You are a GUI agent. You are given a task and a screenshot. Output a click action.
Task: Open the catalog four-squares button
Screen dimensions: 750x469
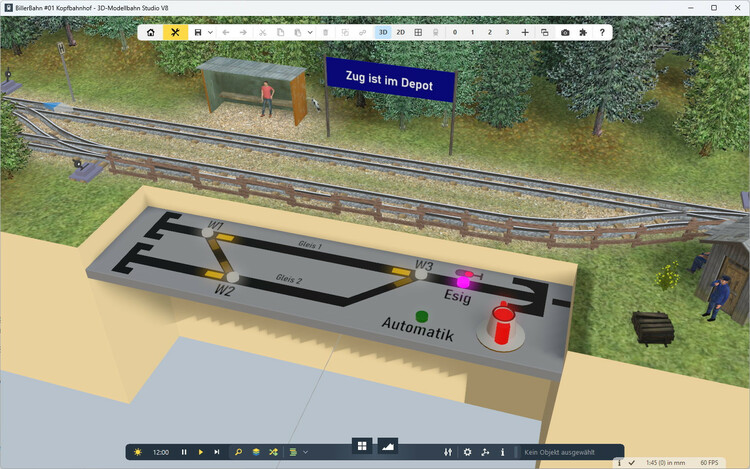[x=362, y=446]
